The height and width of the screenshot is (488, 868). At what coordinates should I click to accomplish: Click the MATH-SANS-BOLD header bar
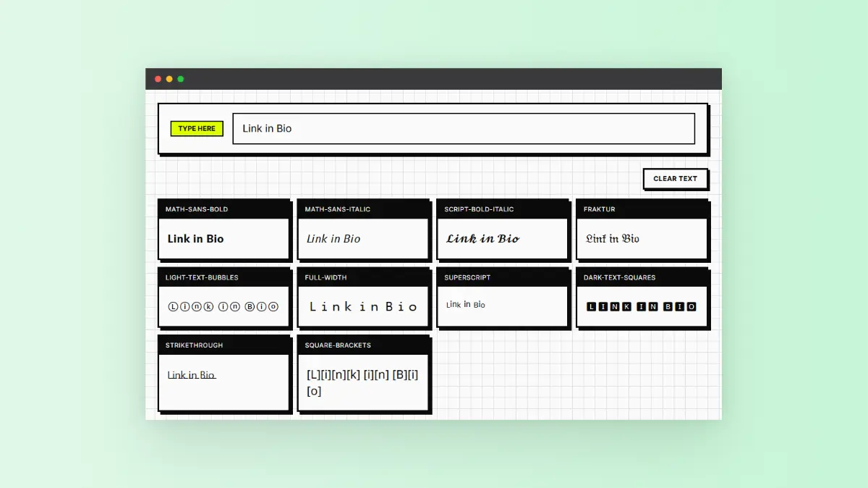coord(224,209)
